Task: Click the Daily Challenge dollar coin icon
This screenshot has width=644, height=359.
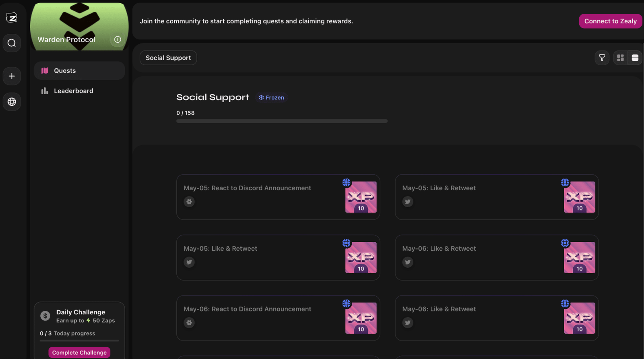Action: (45, 316)
